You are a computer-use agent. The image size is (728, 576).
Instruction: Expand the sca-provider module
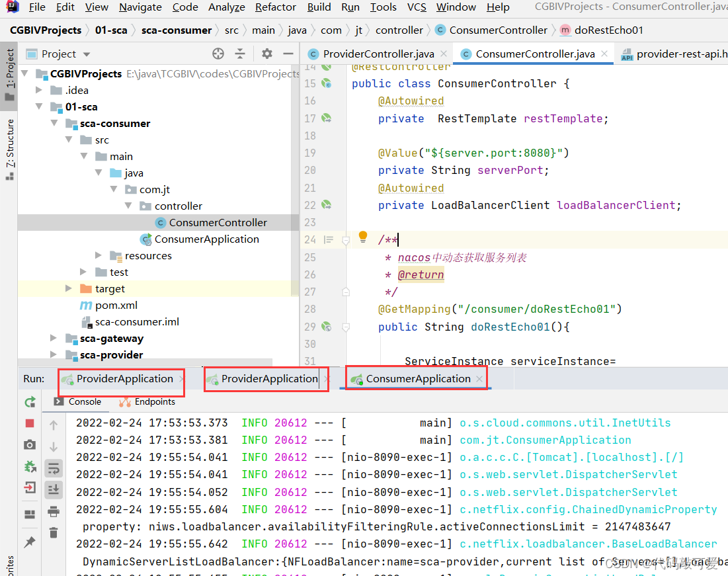click(x=54, y=355)
